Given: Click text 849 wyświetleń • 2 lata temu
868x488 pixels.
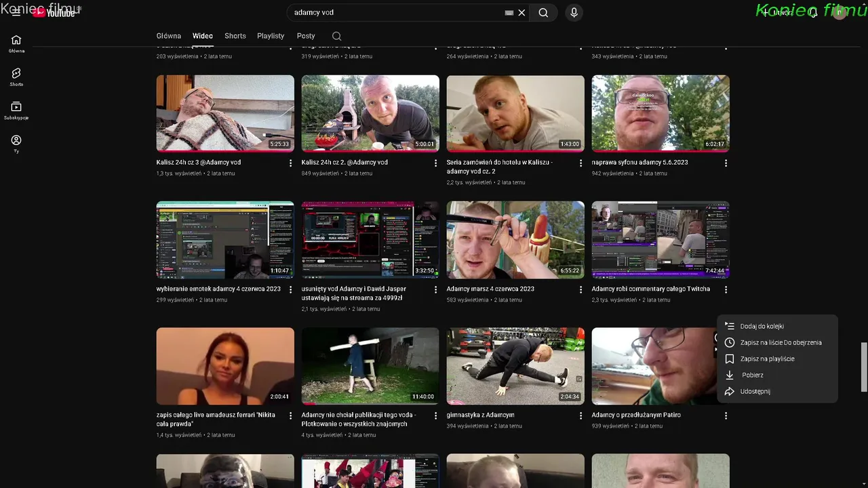Looking at the screenshot, I should [x=337, y=174].
